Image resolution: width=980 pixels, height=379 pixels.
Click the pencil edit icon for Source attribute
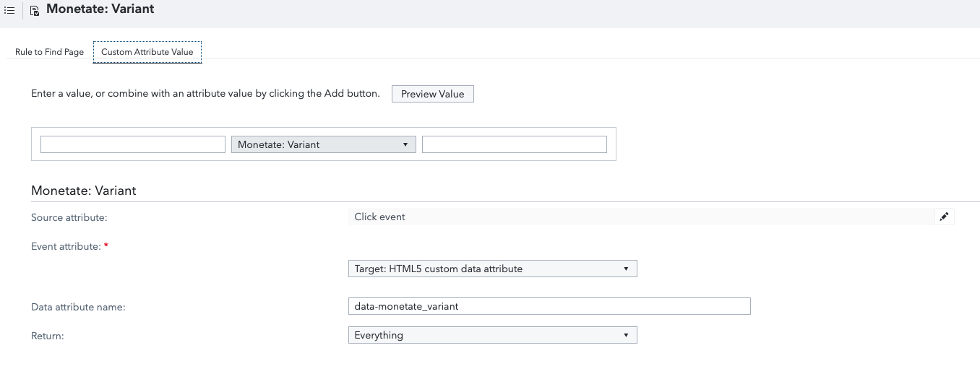944,217
